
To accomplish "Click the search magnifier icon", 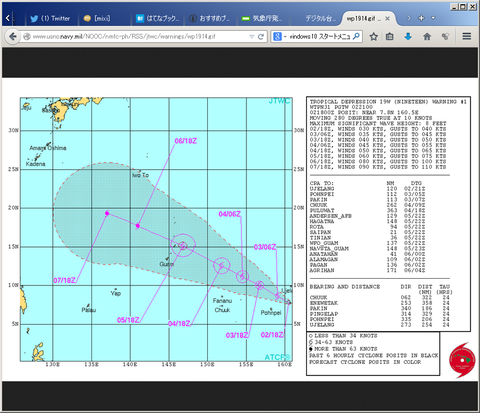I will 356,36.
